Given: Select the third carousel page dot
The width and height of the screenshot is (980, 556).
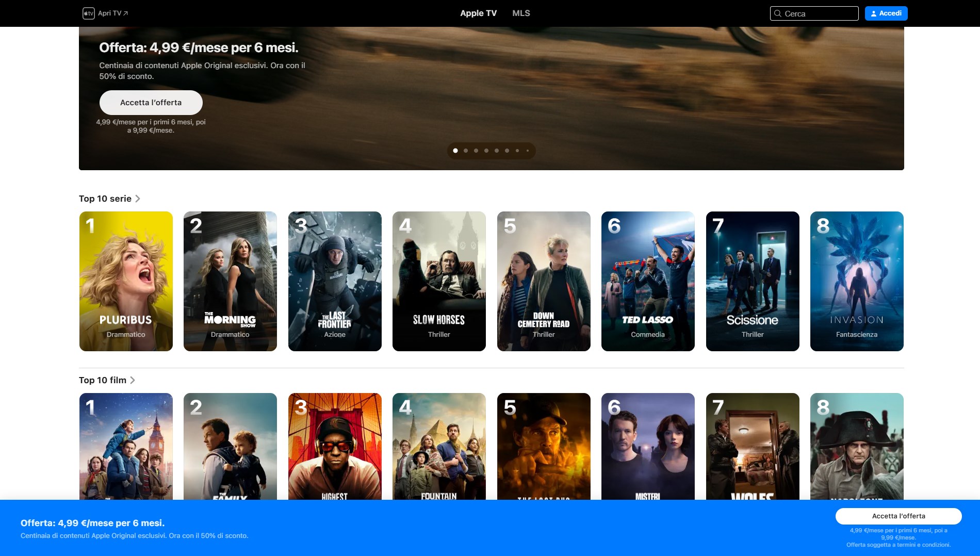Looking at the screenshot, I should pos(476,151).
